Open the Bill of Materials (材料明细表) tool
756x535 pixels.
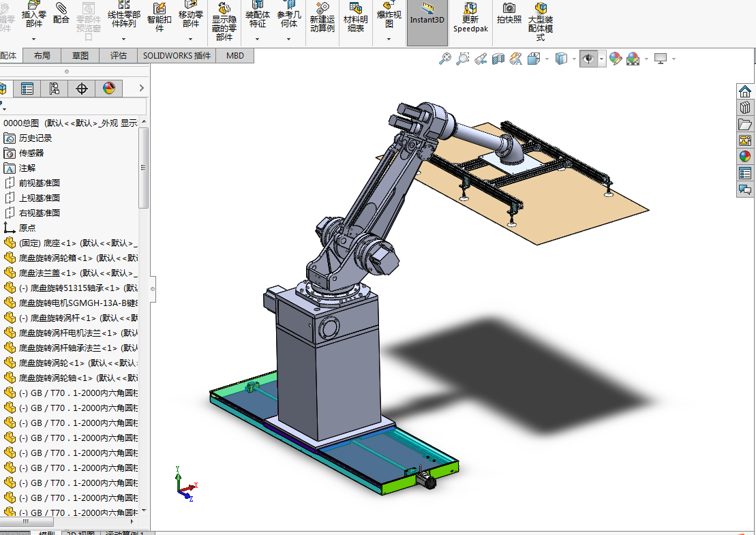pyautogui.click(x=355, y=17)
